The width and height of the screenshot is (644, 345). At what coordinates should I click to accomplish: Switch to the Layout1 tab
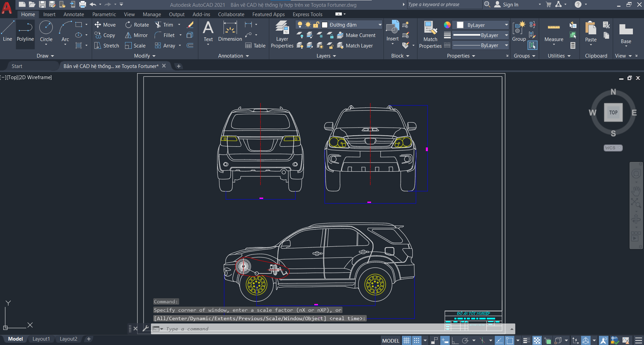pyautogui.click(x=41, y=339)
